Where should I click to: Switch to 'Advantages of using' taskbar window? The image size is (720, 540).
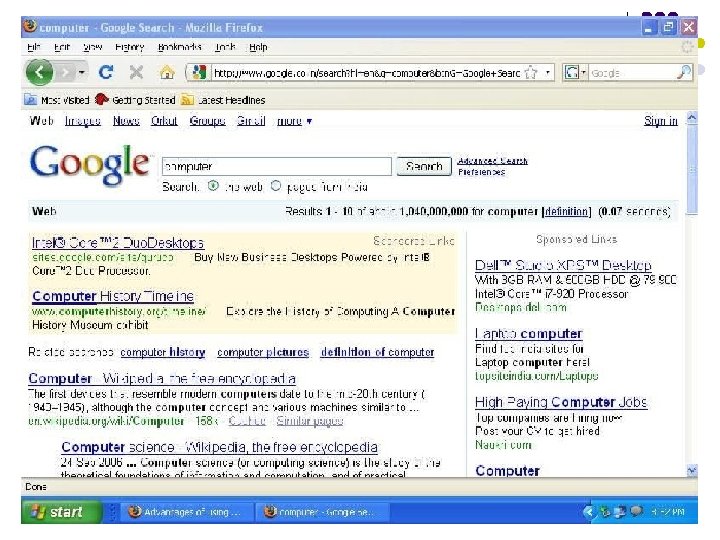(186, 512)
